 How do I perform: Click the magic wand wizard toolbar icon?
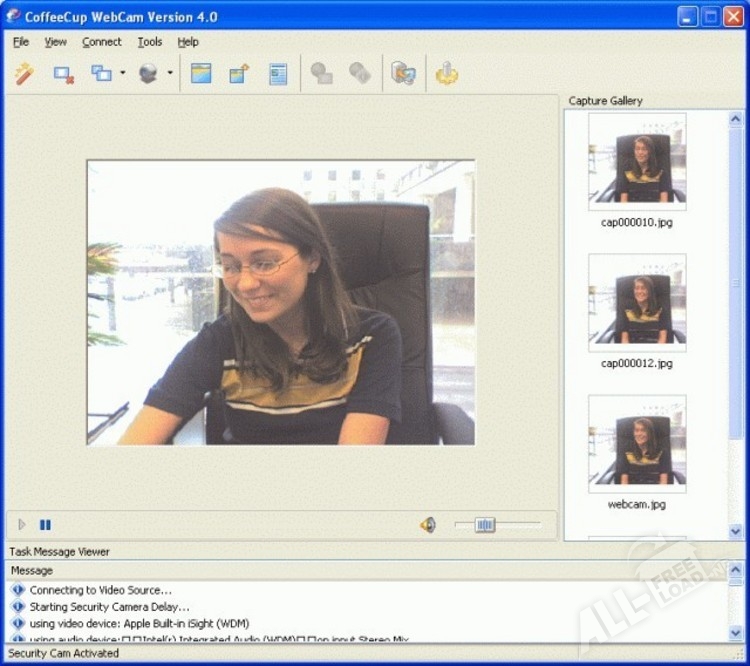tap(24, 74)
